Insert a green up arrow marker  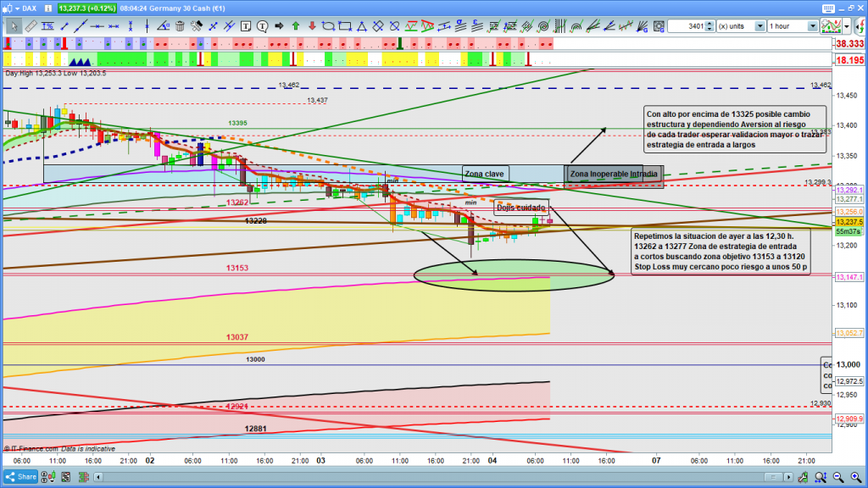(x=295, y=26)
